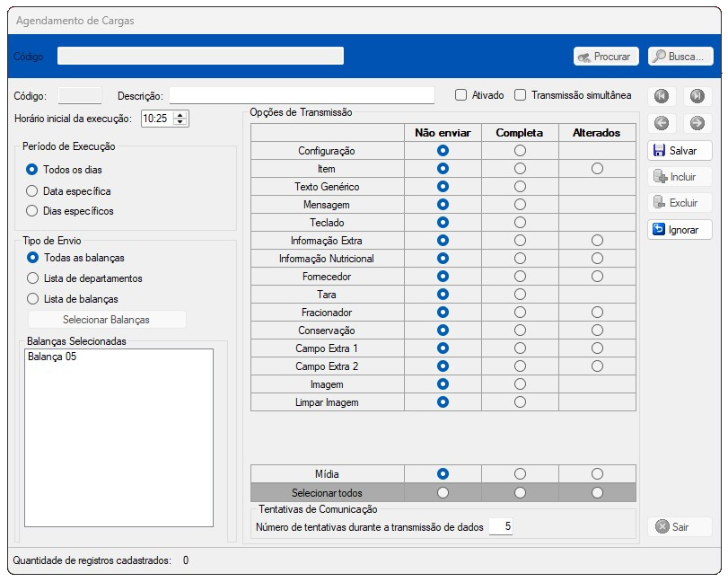Go to the last record navigation icon

click(x=697, y=96)
